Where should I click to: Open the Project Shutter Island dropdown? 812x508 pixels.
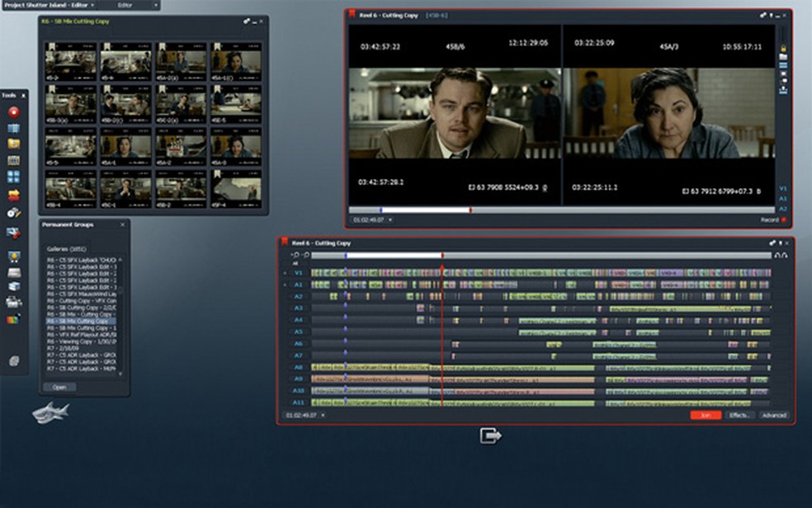92,5
